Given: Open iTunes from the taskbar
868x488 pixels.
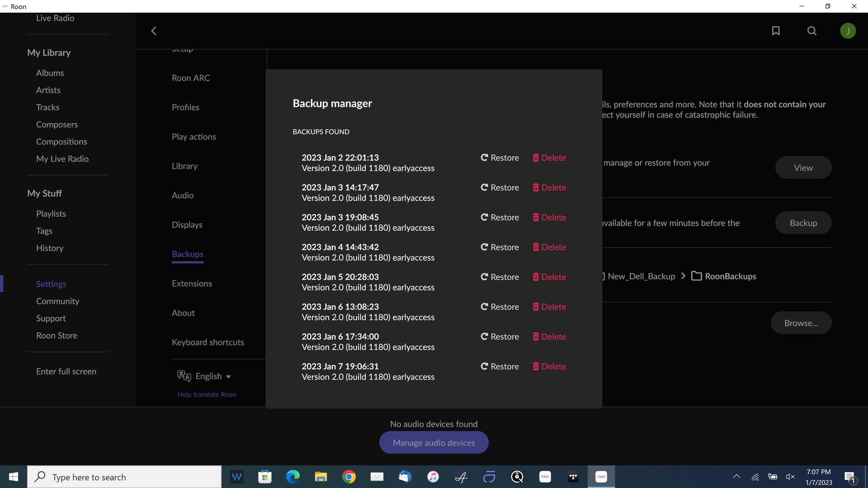Looking at the screenshot, I should (x=433, y=477).
